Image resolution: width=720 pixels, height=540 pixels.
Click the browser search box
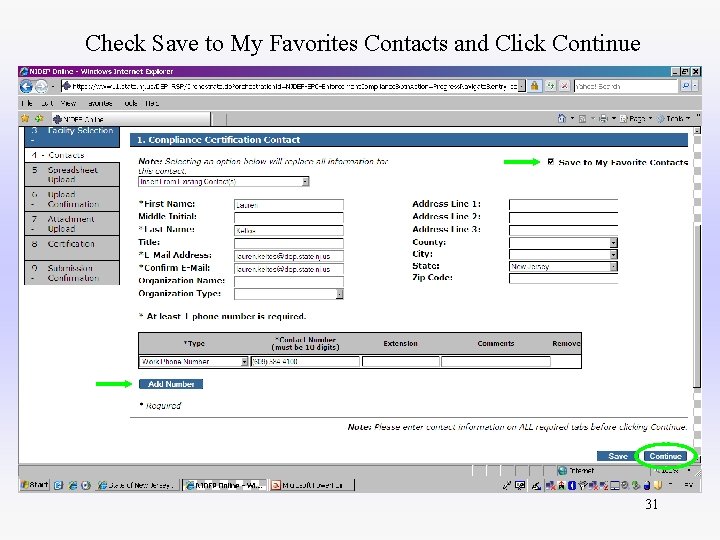click(625, 86)
